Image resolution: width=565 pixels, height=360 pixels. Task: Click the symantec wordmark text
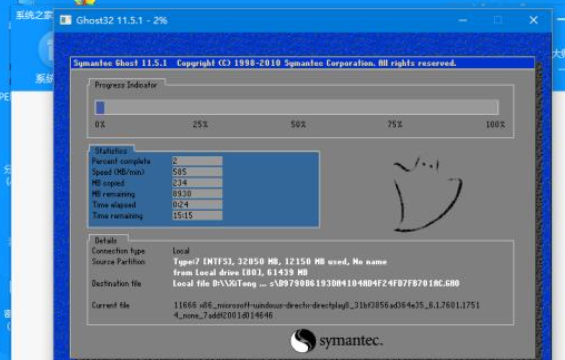coord(351,341)
